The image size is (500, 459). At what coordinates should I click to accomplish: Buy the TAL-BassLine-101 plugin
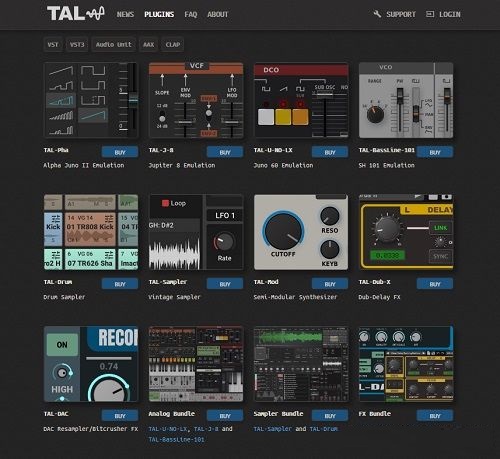click(x=435, y=152)
